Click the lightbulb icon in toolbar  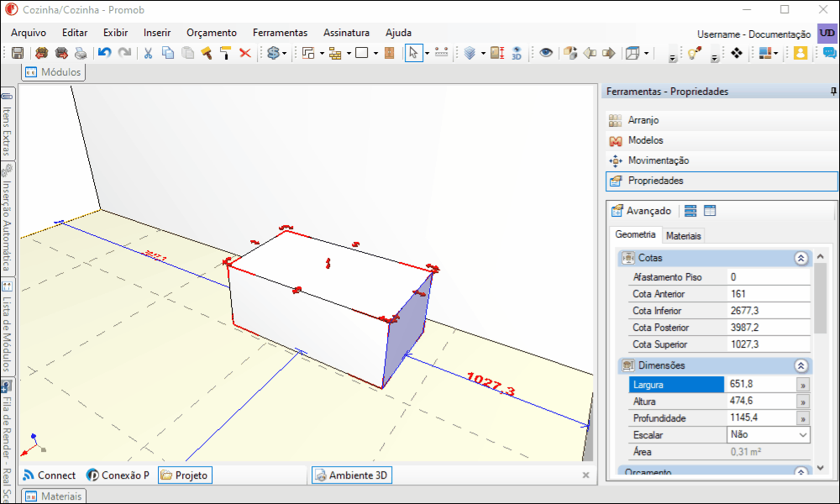[x=695, y=53]
